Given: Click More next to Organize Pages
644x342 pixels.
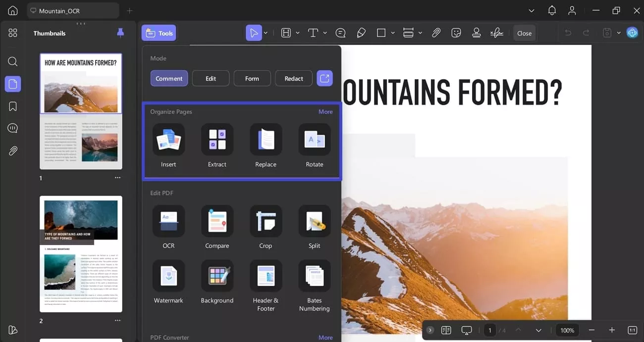Looking at the screenshot, I should click(325, 111).
